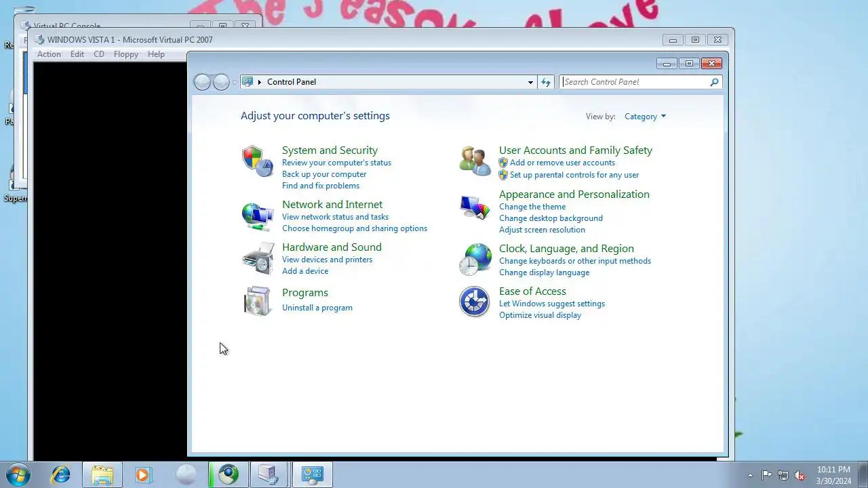Open the Help menu in Virtual PC
The image size is (868, 488).
point(156,54)
